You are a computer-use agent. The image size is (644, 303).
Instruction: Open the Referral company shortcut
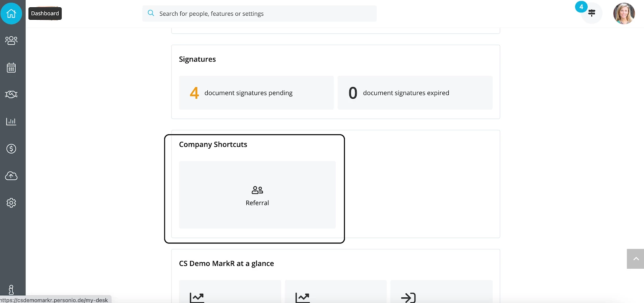coord(257,195)
